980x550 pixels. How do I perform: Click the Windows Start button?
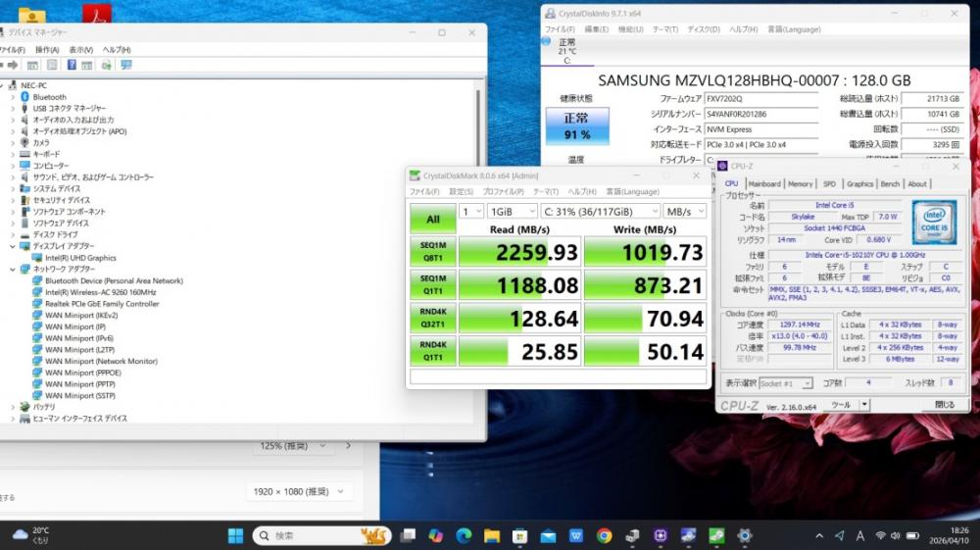[x=236, y=535]
